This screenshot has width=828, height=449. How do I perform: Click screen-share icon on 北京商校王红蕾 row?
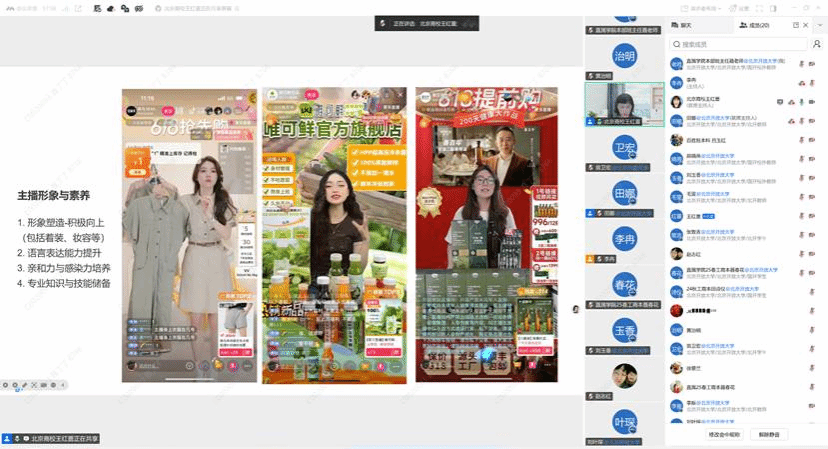point(780,102)
